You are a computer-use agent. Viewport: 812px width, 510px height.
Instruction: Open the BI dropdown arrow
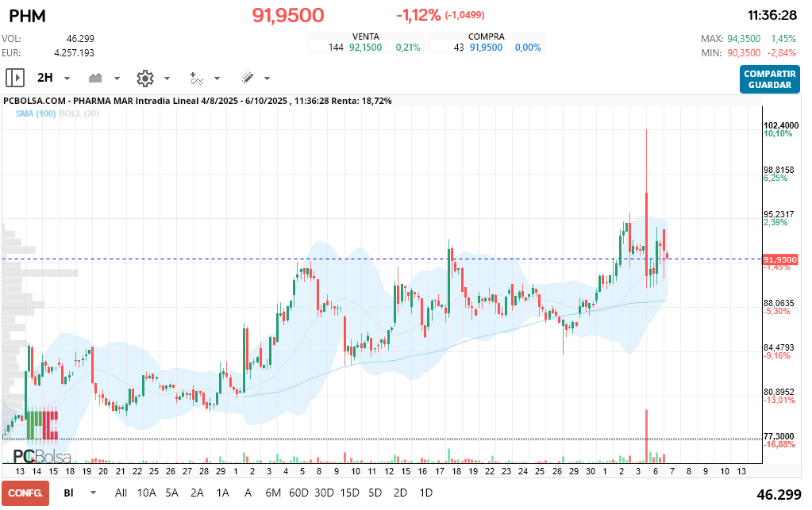pyautogui.click(x=94, y=493)
